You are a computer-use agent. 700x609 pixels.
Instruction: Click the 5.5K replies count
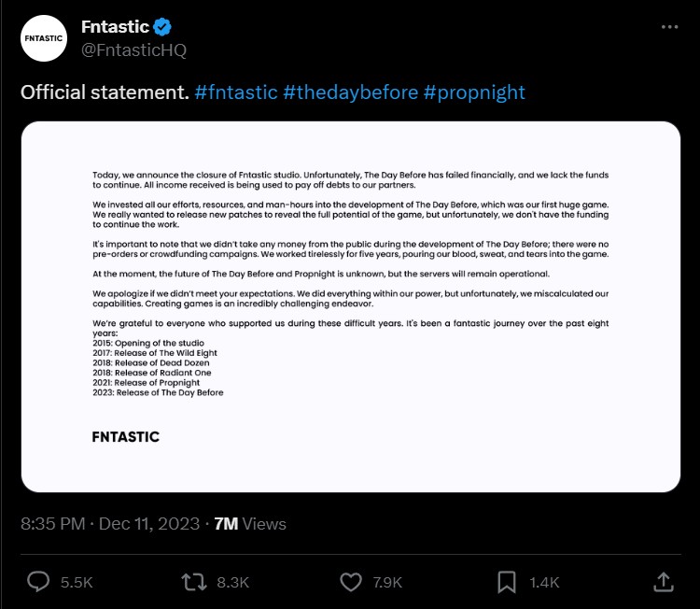76,582
